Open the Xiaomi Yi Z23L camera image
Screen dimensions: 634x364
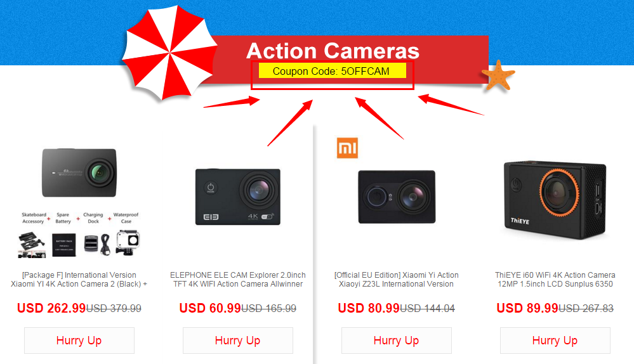coord(397,197)
